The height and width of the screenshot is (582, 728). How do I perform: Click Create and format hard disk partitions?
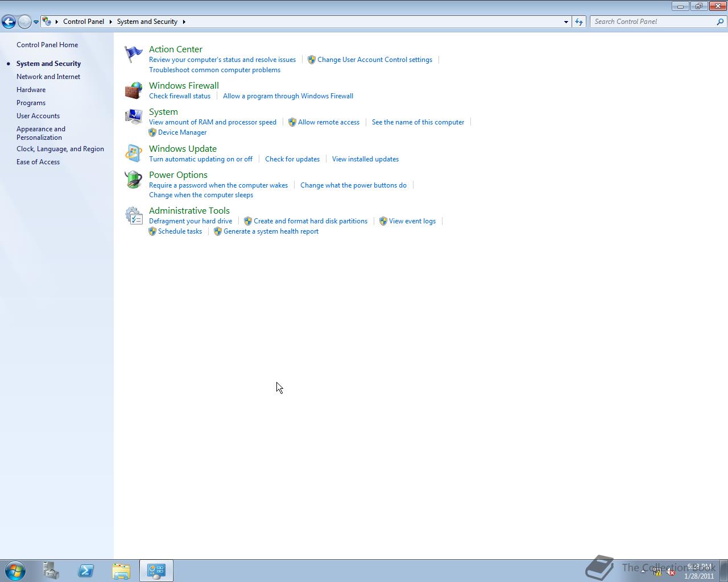click(311, 221)
